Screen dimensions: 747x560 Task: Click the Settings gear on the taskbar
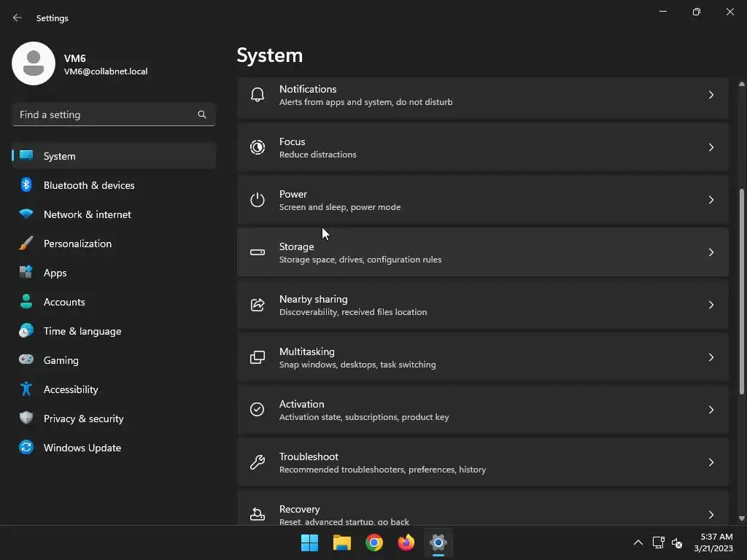[438, 542]
